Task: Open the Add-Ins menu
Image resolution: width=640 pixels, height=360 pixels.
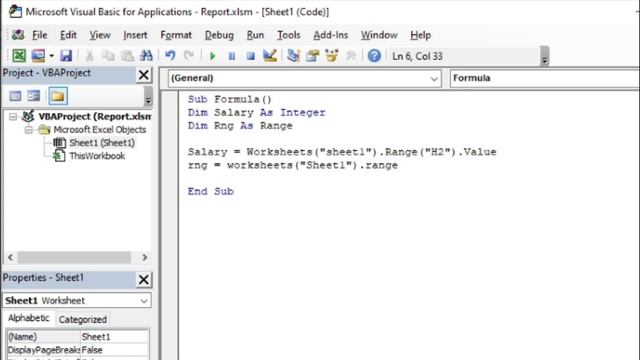Action: 331,35
